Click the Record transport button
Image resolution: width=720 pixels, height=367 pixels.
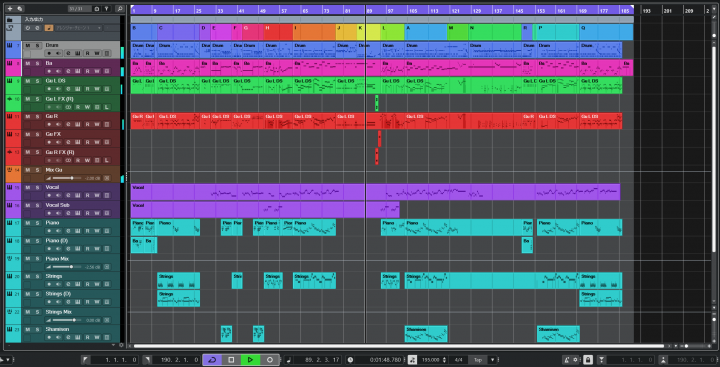270,360
